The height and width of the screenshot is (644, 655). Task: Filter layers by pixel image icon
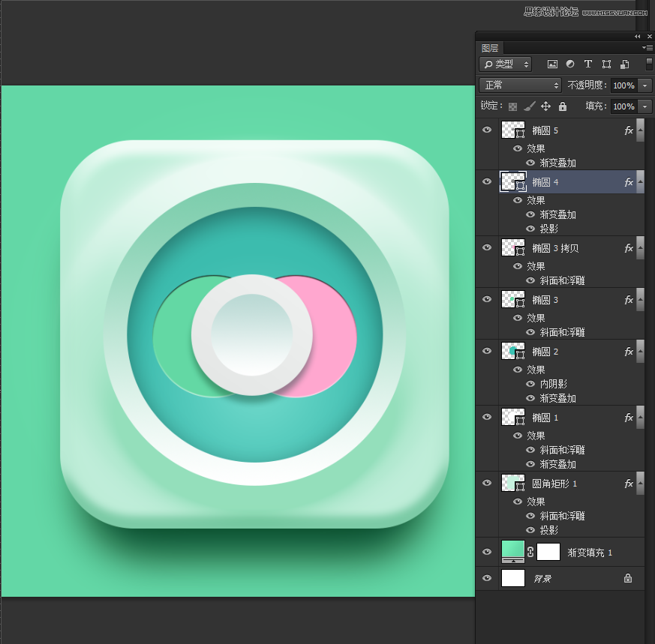(552, 64)
